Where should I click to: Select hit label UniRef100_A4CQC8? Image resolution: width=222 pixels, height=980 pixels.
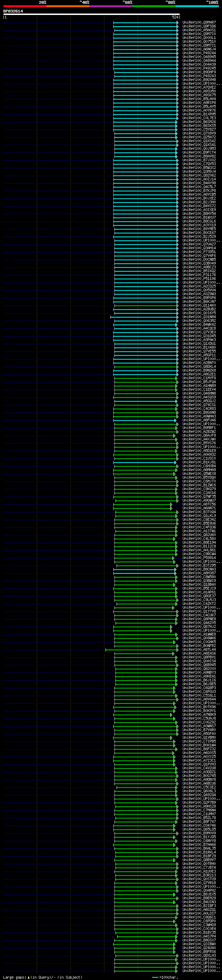(199, 328)
